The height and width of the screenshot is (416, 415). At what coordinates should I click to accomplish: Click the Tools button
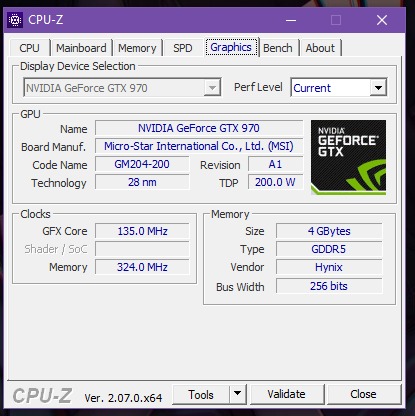[x=201, y=394]
